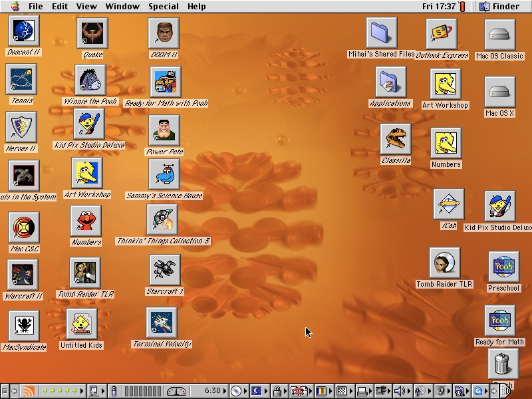Click the Power Pete icon
The height and width of the screenshot is (399, 532).
click(x=164, y=130)
